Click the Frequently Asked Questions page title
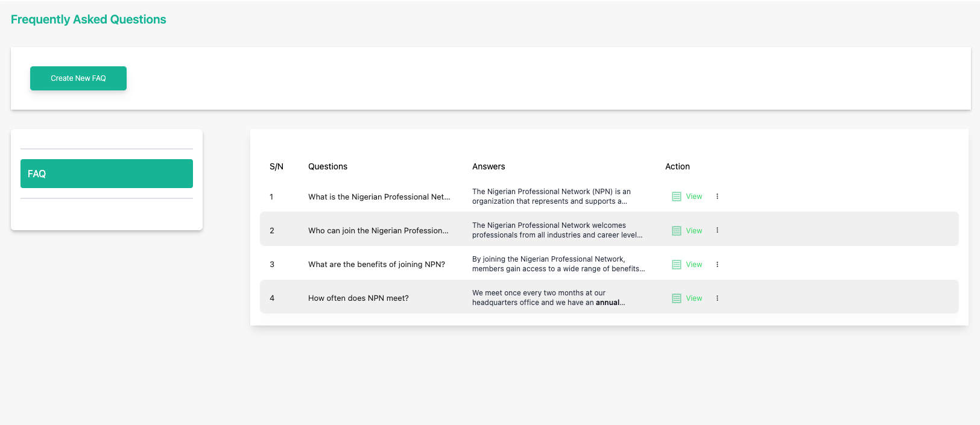Screen dimensions: 980x425 89,19
